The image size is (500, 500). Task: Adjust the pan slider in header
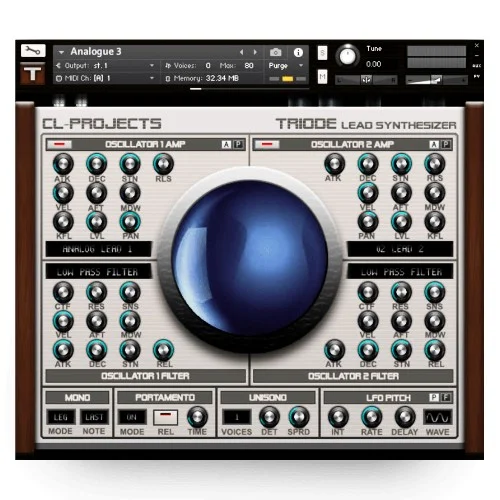(x=366, y=80)
